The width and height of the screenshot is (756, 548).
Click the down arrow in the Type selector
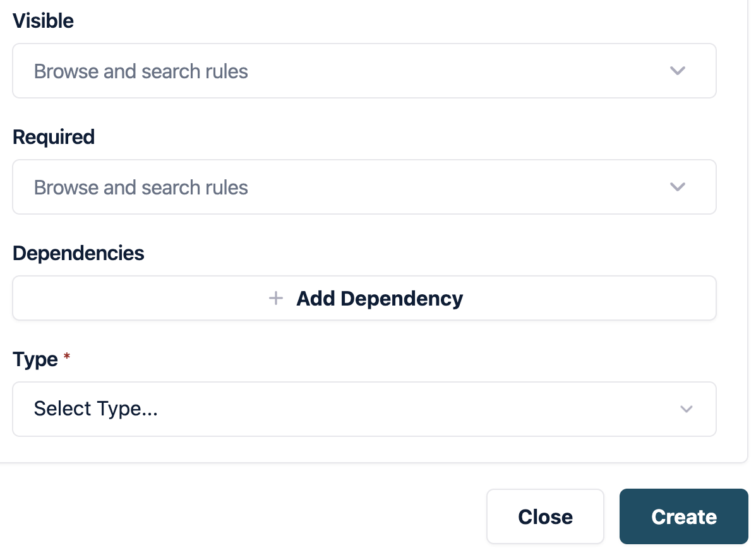pyautogui.click(x=687, y=409)
